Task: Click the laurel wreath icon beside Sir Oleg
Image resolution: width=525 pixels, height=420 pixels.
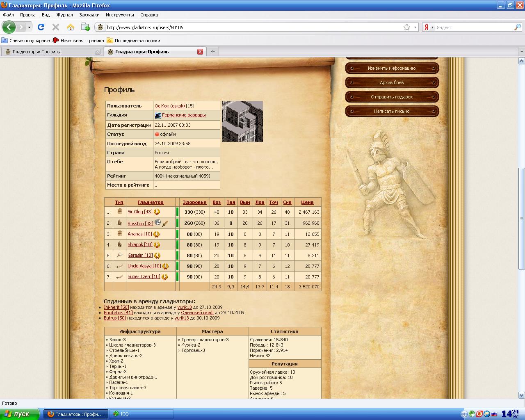Action: click(157, 212)
